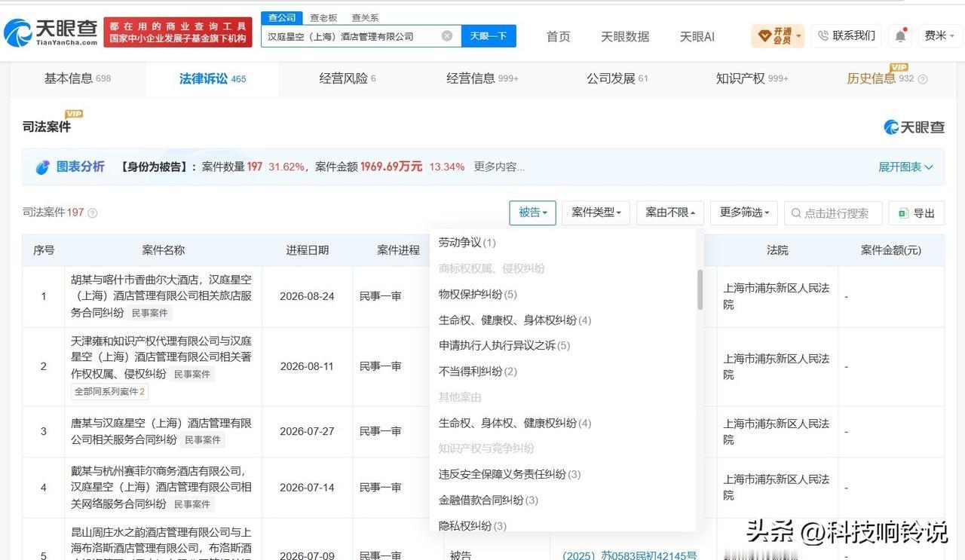Click the 导出 export button
The width and height of the screenshot is (965, 560).
916,213
